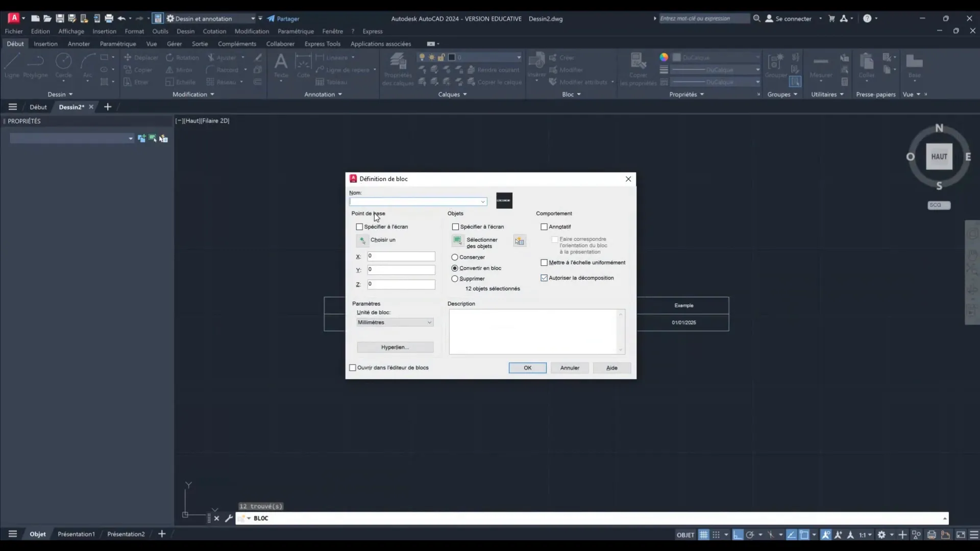Click the Undo arrow icon
Screen dimensions: 980x551
click(121, 18)
